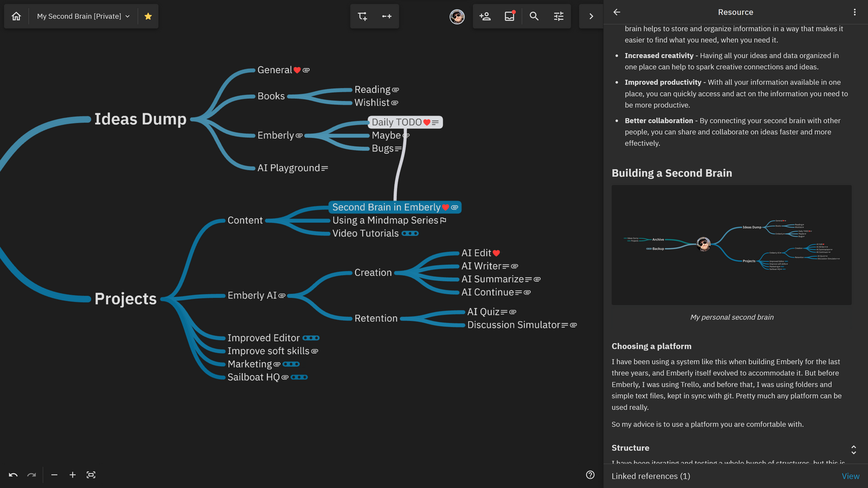Open My Second Brain [Private] dropdown
868x488 pixels.
pos(84,16)
